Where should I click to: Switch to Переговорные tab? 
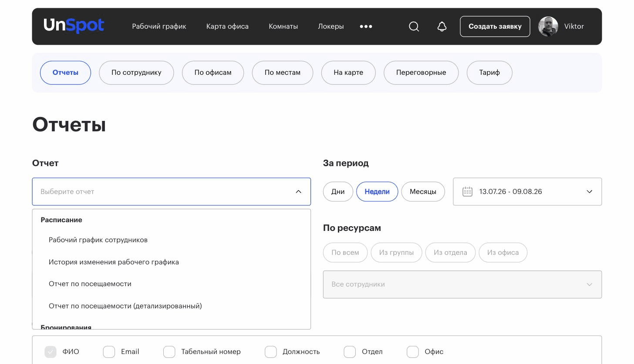pos(421,73)
